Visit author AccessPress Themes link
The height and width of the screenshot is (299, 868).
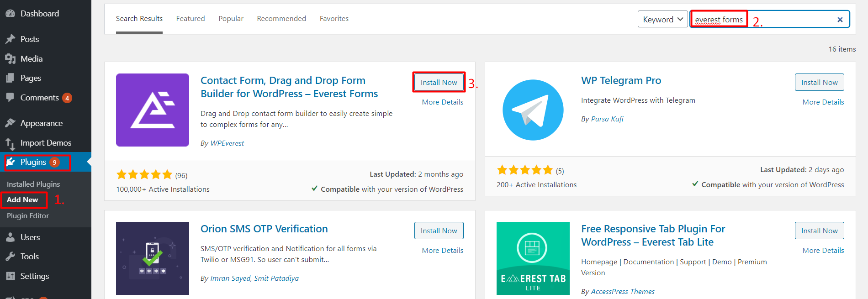pyautogui.click(x=623, y=292)
